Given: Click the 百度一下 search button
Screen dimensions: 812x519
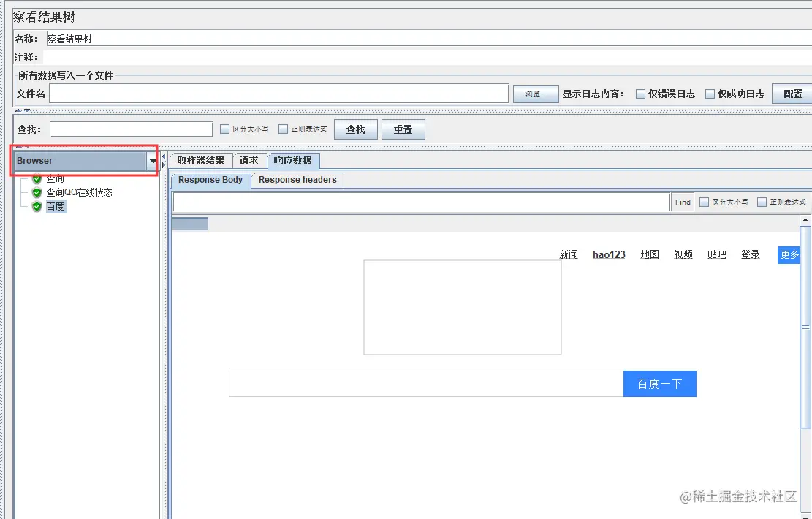Looking at the screenshot, I should click(659, 383).
